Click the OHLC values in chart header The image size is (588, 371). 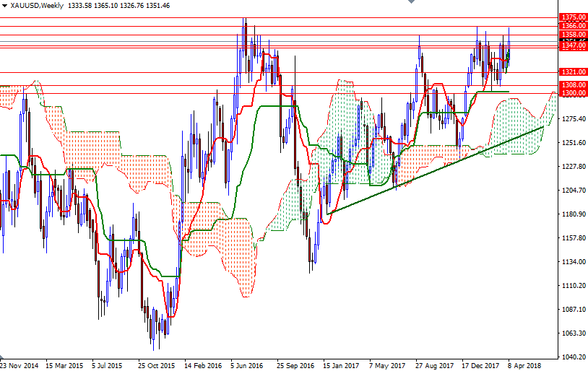pyautogui.click(x=128, y=5)
